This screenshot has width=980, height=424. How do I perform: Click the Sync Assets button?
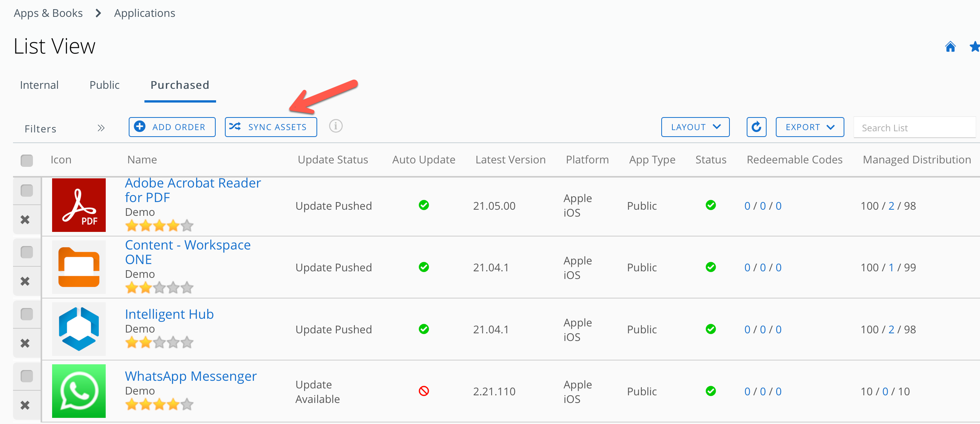(270, 127)
